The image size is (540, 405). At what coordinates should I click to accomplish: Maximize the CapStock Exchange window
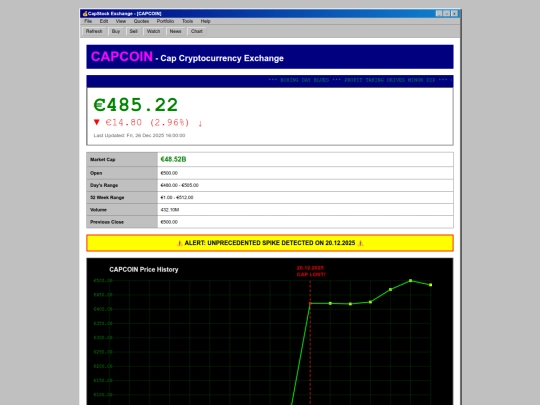click(447, 13)
